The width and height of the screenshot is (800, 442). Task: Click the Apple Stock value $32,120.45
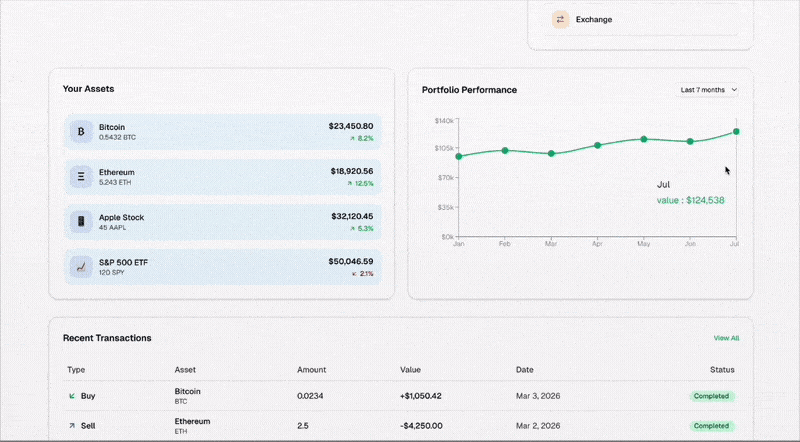pyautogui.click(x=351, y=216)
